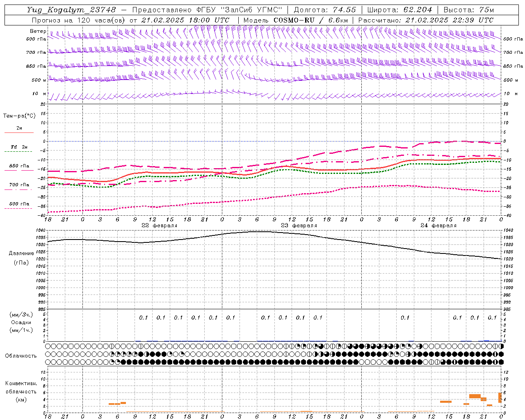Image resolution: width=525 pixels, height=420 pixels.
Task: Click left-side 700 гПа wind level label
Action: pyautogui.click(x=36, y=52)
